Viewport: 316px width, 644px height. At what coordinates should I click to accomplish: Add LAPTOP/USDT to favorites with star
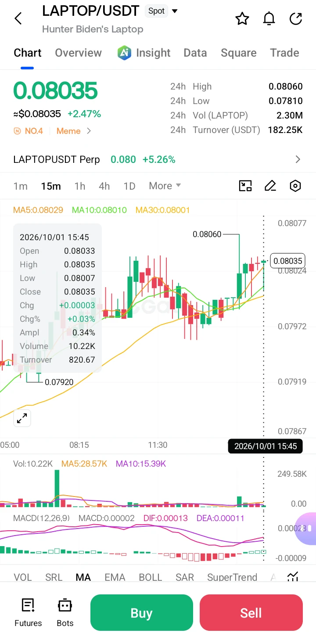pyautogui.click(x=242, y=19)
